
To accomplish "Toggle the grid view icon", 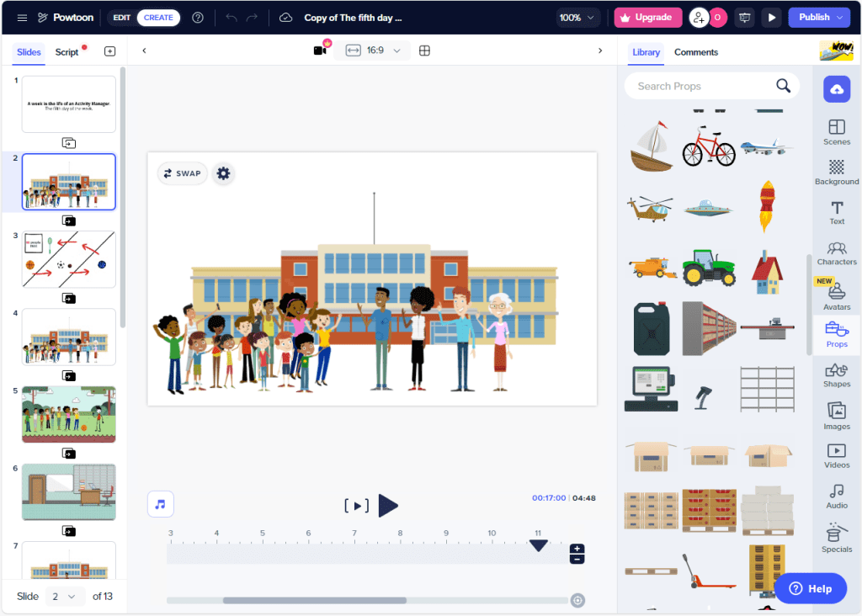I will 424,50.
